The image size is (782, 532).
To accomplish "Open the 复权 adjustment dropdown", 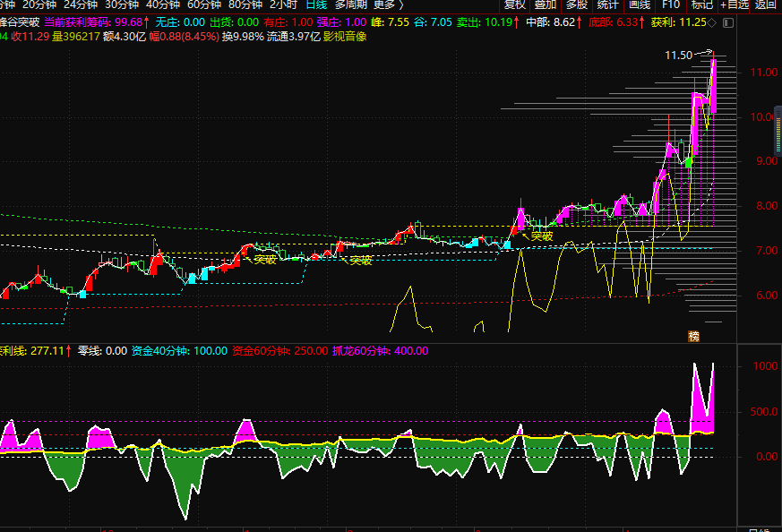I will (515, 4).
